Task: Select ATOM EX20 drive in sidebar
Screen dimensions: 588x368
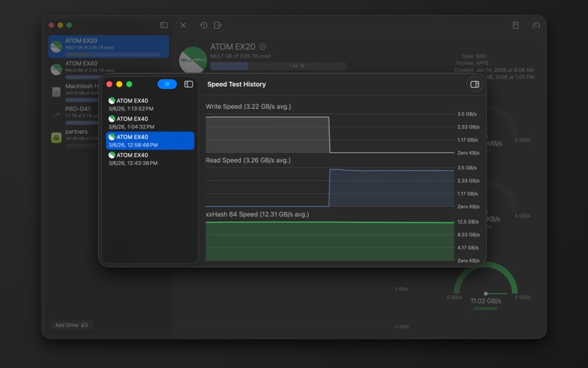Action: (x=108, y=46)
